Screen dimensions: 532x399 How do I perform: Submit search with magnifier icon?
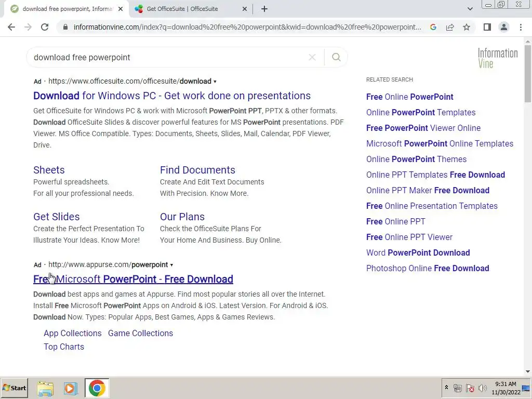point(336,57)
